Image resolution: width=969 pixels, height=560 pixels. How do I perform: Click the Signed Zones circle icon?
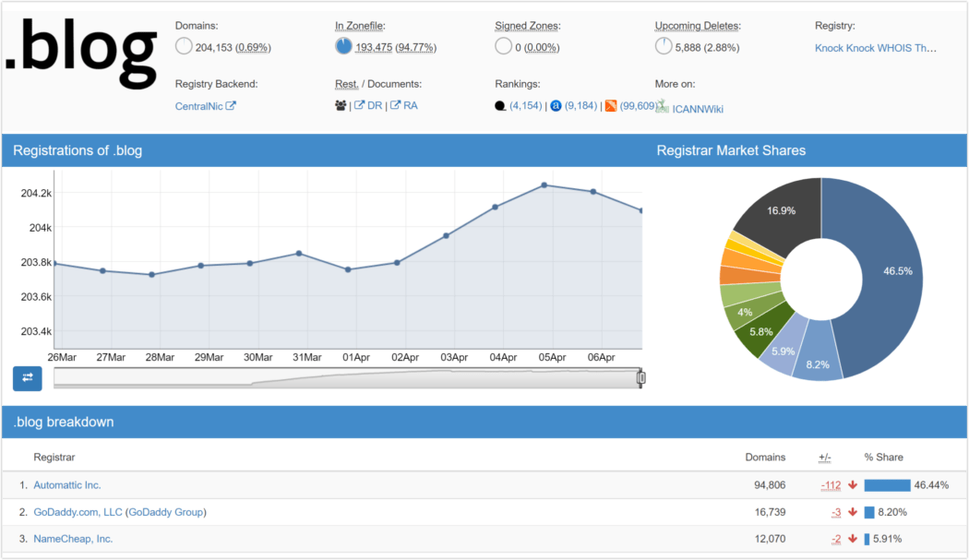(x=504, y=46)
